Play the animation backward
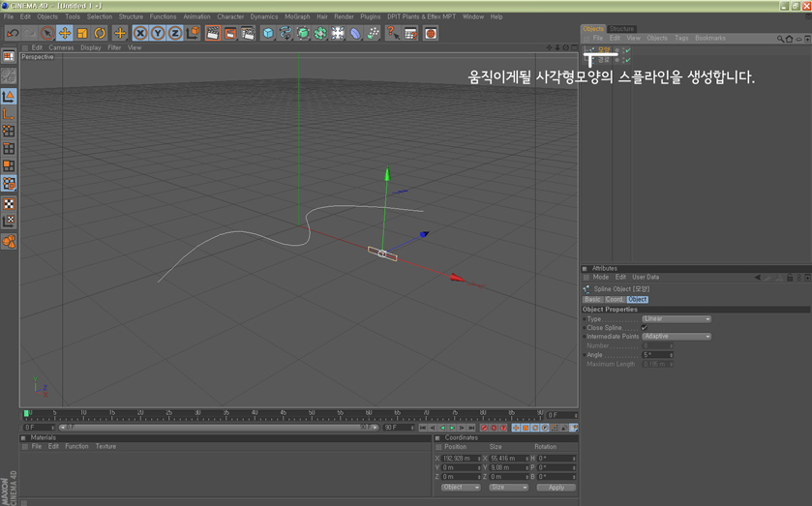Viewport: 812px width, 506px height. (442, 428)
